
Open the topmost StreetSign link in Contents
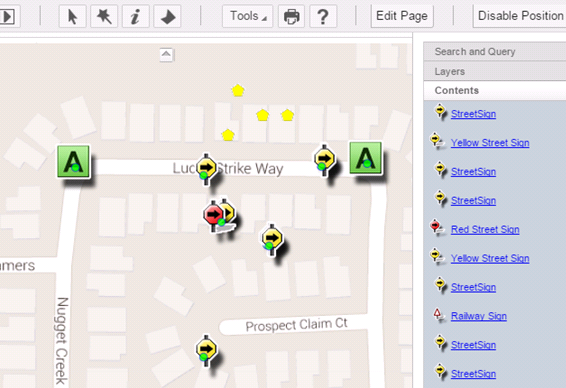(473, 114)
